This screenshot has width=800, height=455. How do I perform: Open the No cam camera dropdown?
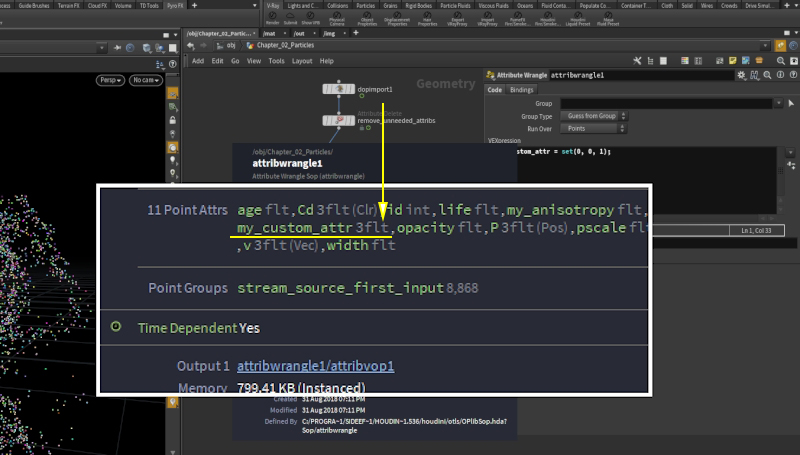pyautogui.click(x=145, y=78)
